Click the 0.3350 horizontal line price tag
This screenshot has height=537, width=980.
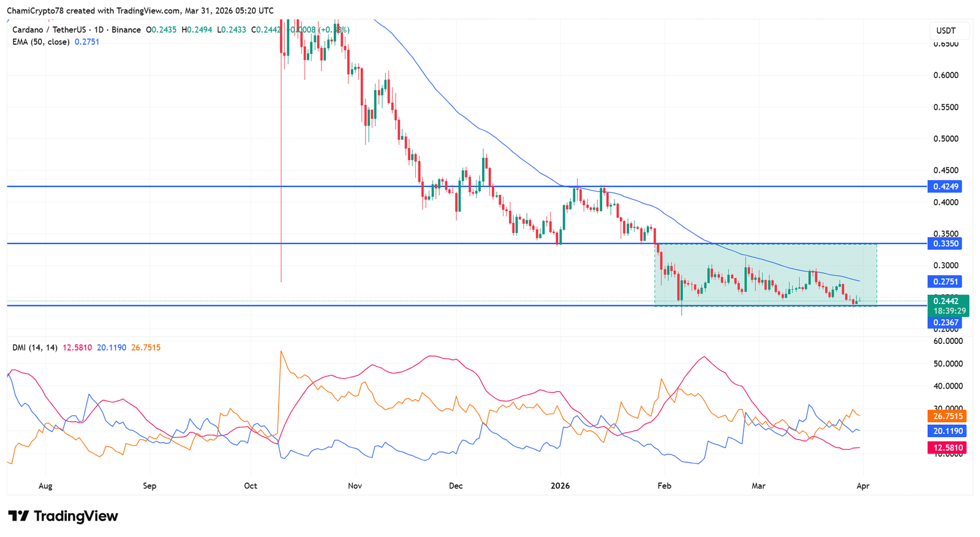click(946, 244)
